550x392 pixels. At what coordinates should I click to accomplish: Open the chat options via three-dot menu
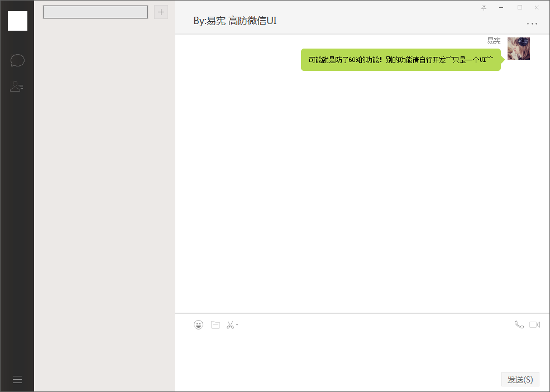(x=532, y=23)
